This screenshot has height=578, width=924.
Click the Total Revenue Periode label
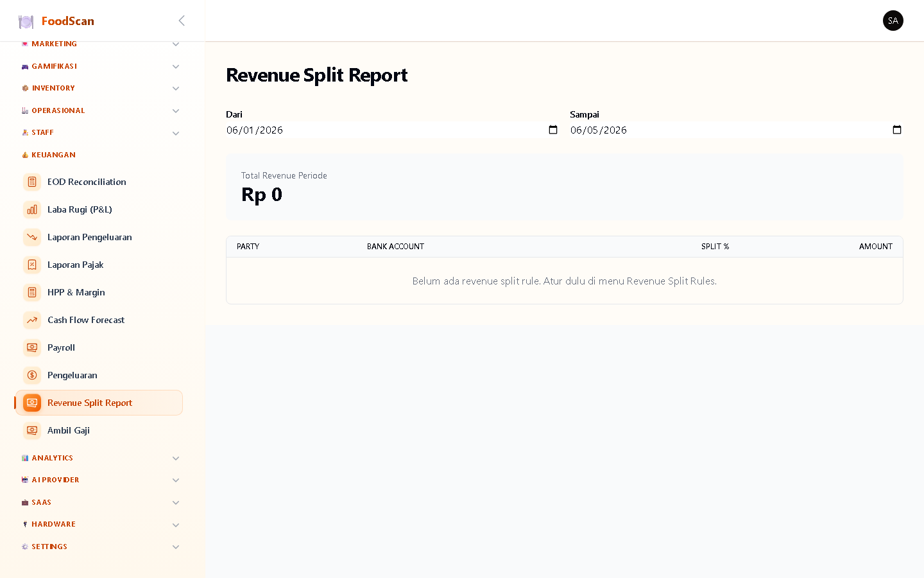(284, 175)
